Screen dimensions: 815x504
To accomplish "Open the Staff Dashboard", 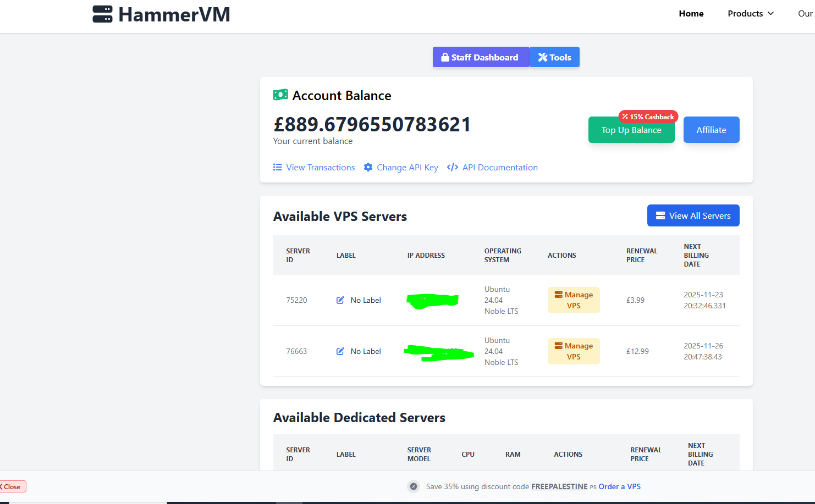I will [x=481, y=57].
